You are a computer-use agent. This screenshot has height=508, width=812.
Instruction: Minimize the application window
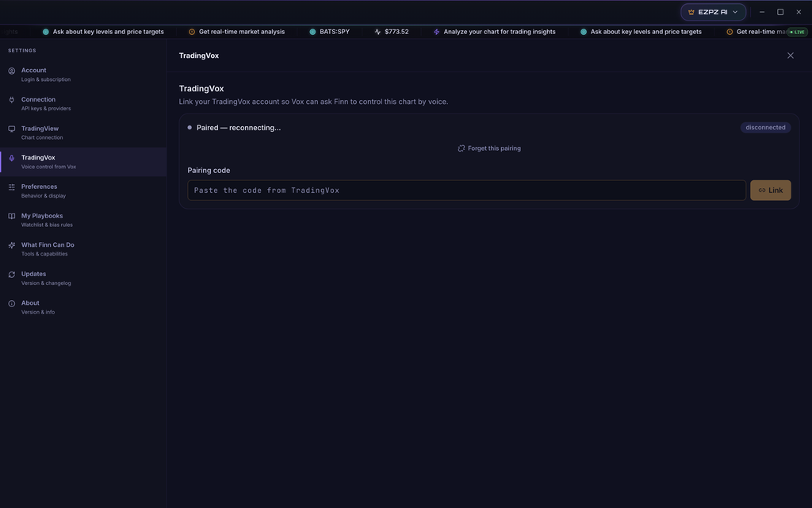[762, 12]
